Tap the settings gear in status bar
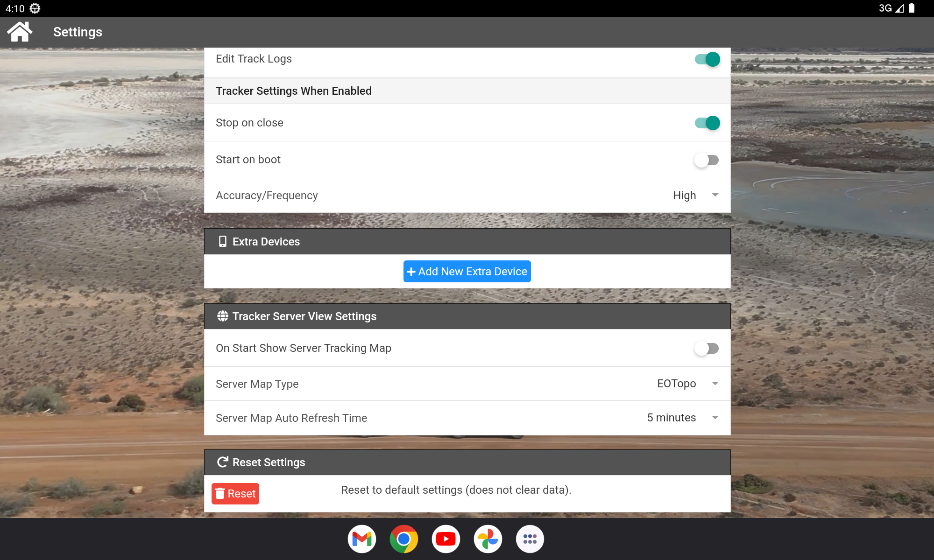This screenshot has width=934, height=560. click(x=35, y=8)
